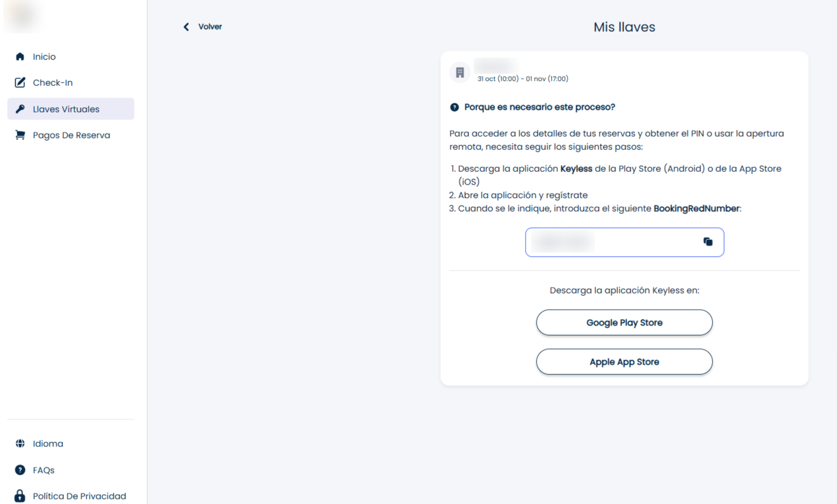Open Política De Privacidad link
837x504 pixels.
80,496
